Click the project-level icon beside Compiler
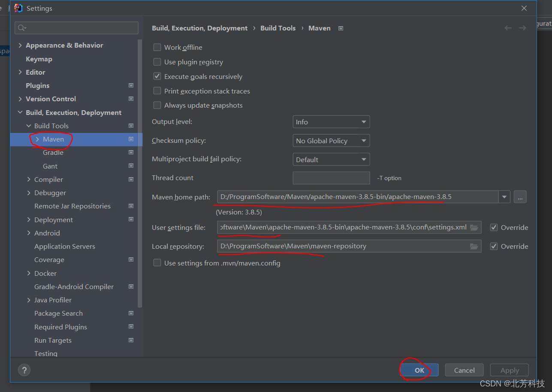This screenshot has width=552, height=392. click(131, 179)
